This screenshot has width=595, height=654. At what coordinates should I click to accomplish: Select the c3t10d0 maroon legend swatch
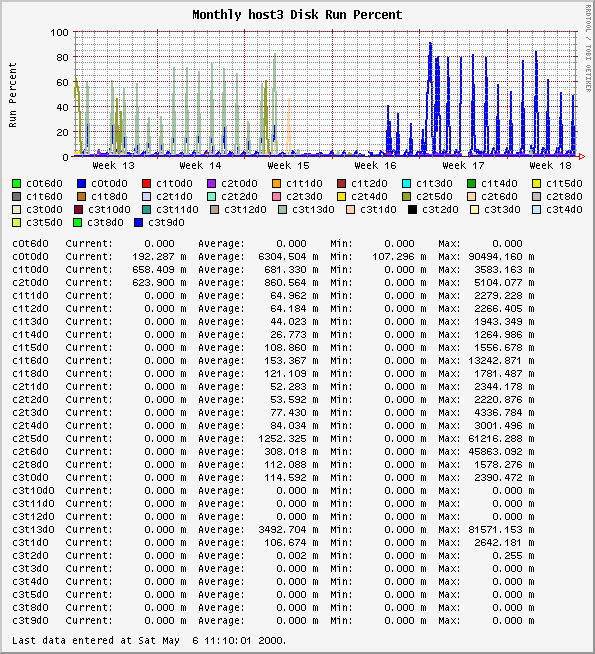click(x=78, y=209)
